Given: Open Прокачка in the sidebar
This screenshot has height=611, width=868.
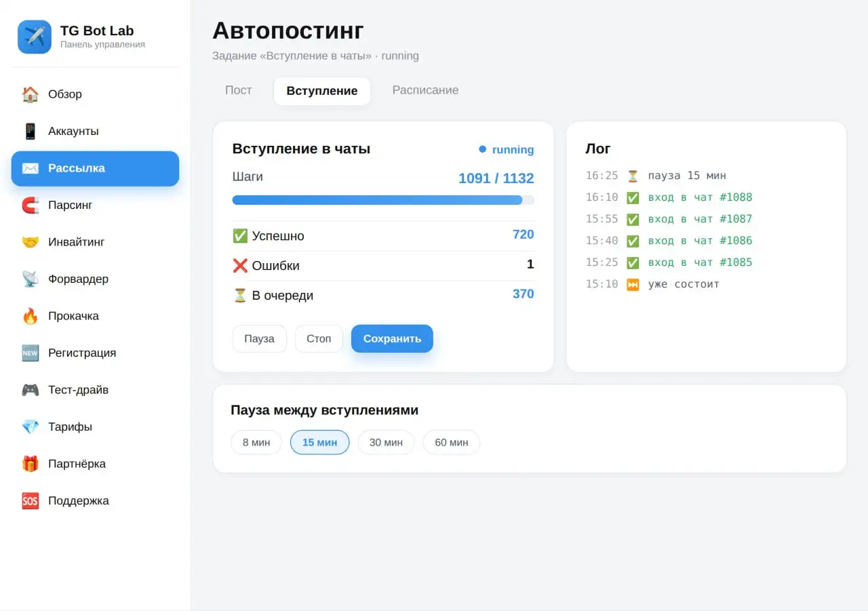Looking at the screenshot, I should pos(95,316).
